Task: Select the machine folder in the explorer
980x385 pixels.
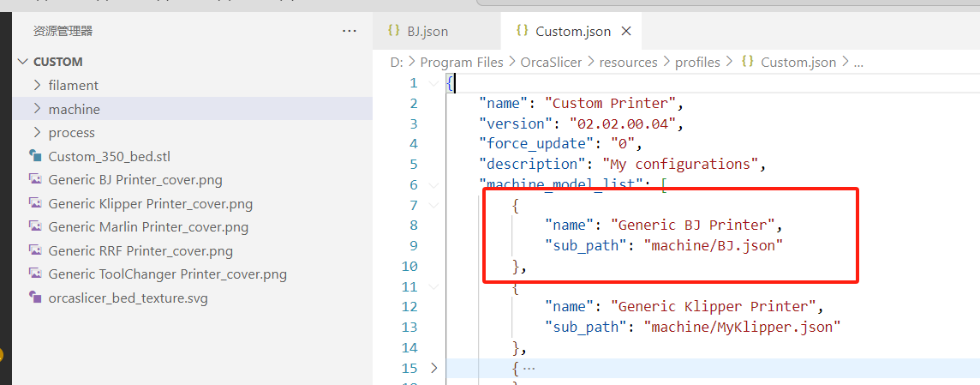Action: (x=74, y=109)
